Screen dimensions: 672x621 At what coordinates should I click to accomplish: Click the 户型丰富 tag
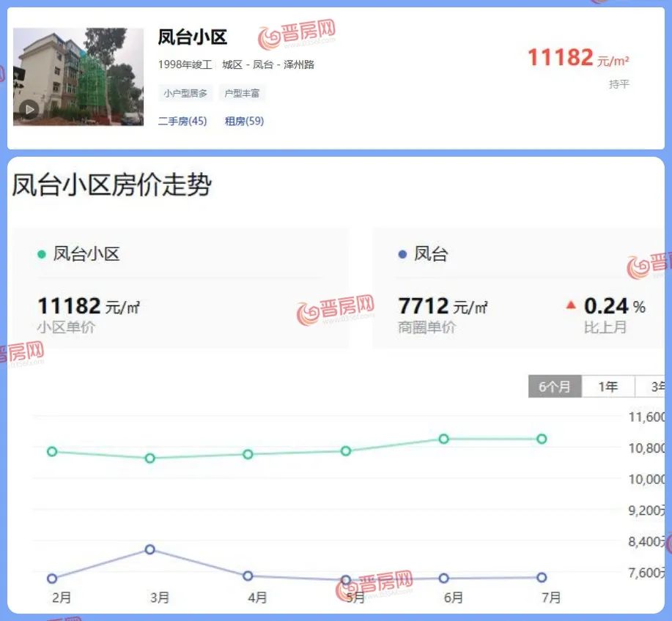(x=243, y=93)
